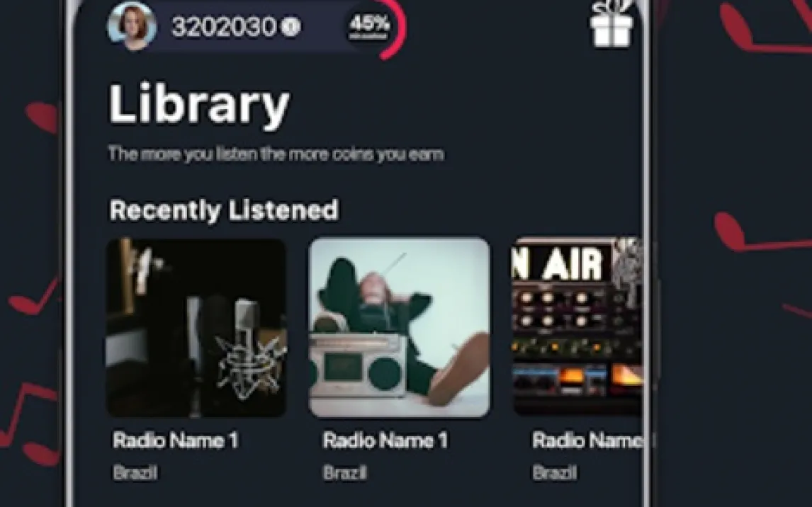Click Brazil label under boombox station
Screen dimensions: 812x507
pyautogui.click(x=345, y=472)
